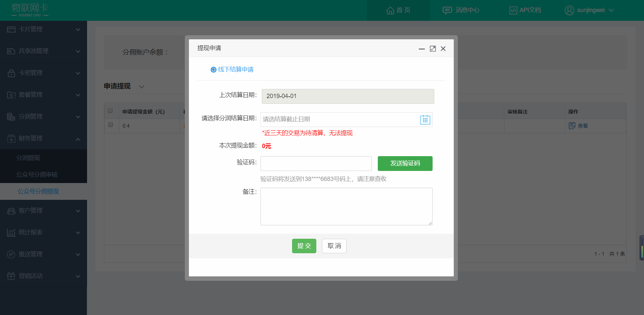The width and height of the screenshot is (644, 315).
Task: Click the push management icon
Action: (x=11, y=255)
